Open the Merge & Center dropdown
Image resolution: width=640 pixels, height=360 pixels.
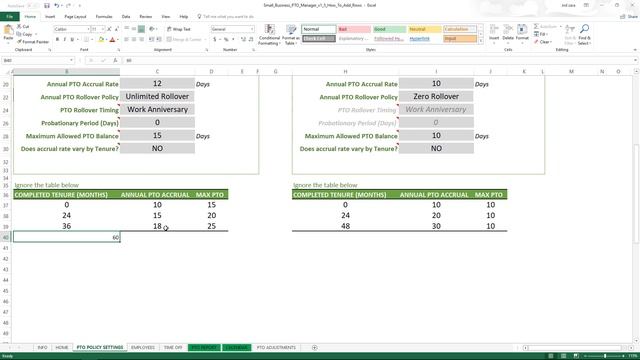[x=205, y=39]
